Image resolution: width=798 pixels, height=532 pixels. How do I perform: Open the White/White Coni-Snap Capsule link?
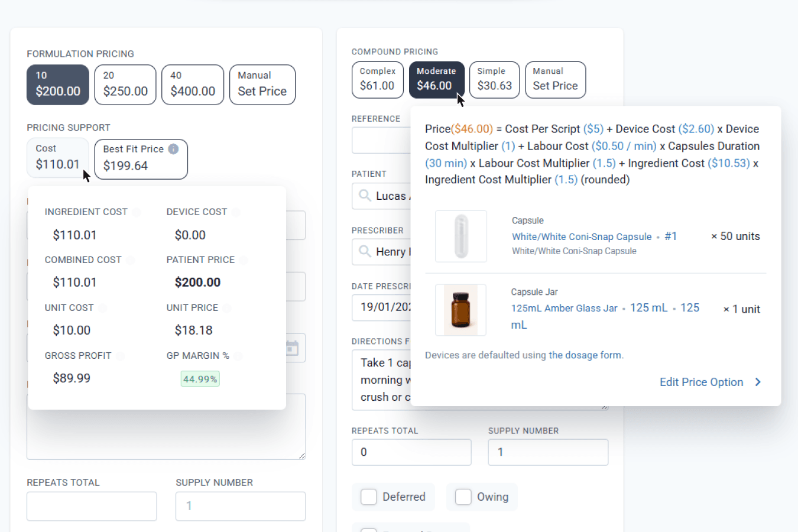pyautogui.click(x=582, y=236)
